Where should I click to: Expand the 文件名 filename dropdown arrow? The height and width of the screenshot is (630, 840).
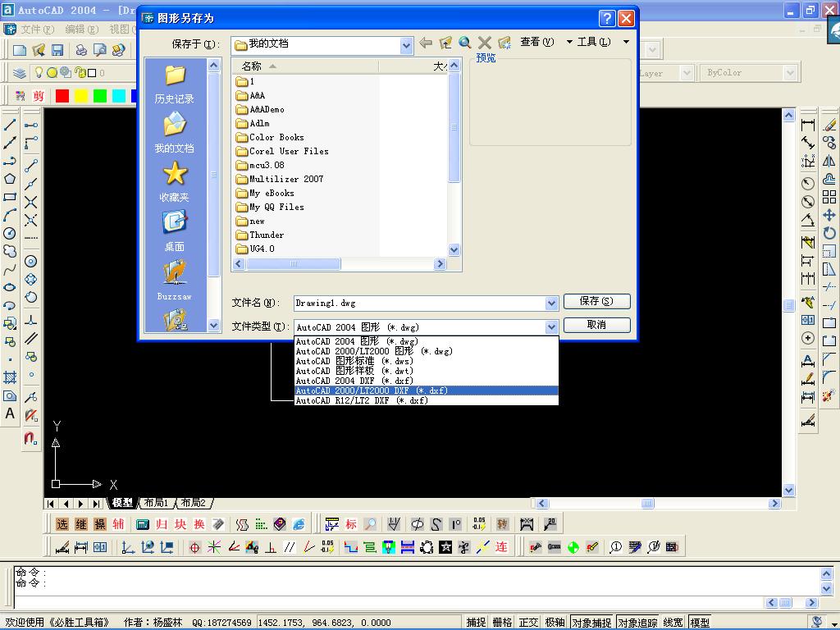(x=552, y=304)
